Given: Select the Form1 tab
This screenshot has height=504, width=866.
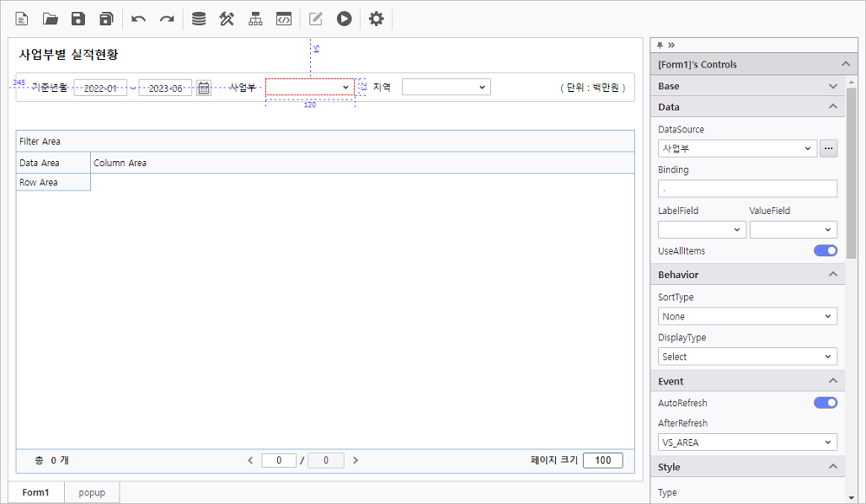Looking at the screenshot, I should pyautogui.click(x=36, y=493).
